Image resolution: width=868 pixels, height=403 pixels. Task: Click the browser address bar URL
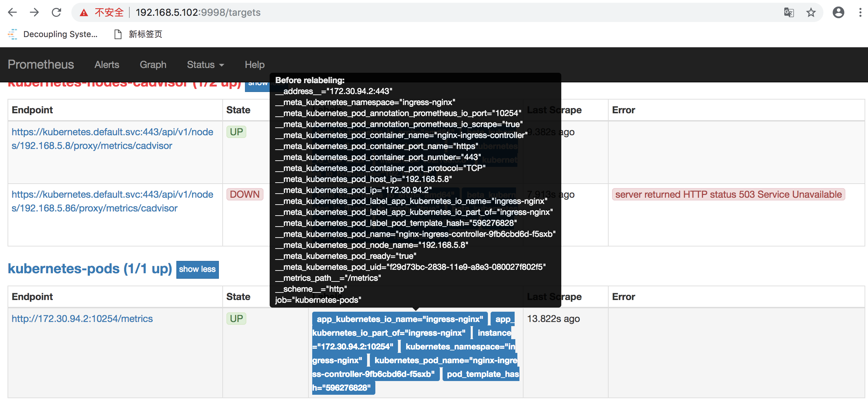click(198, 12)
